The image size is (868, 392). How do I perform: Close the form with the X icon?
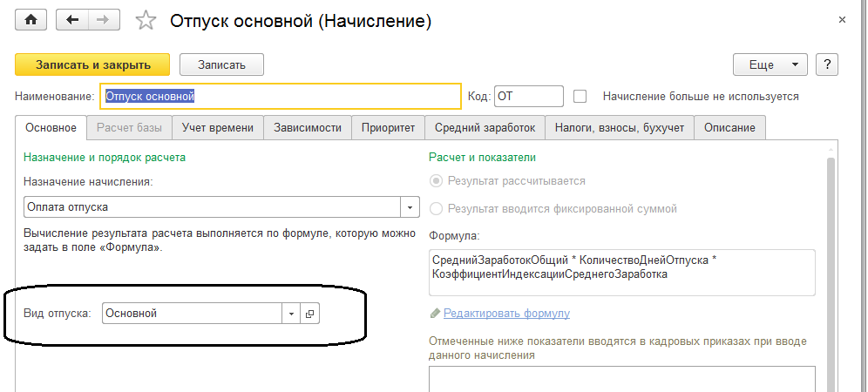coord(841,19)
